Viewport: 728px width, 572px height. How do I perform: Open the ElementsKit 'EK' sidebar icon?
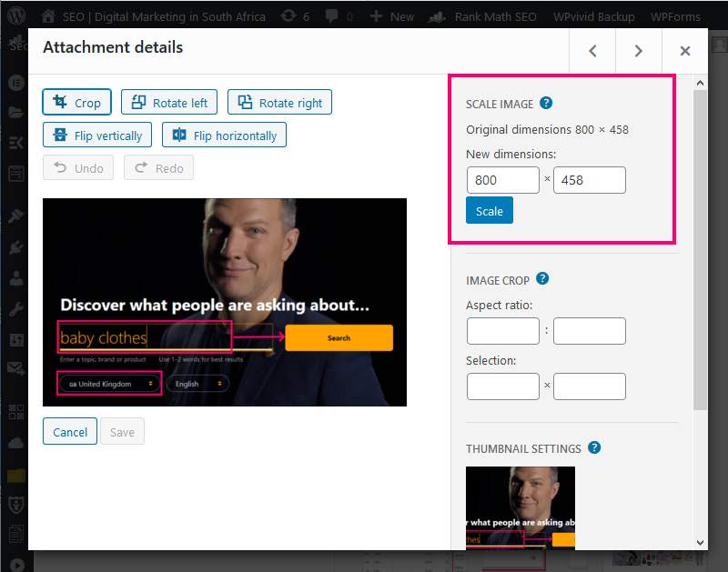click(16, 143)
